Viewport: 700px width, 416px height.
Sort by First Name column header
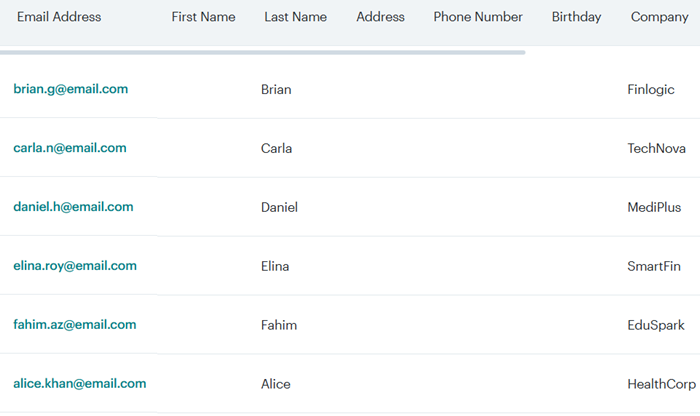[203, 17]
